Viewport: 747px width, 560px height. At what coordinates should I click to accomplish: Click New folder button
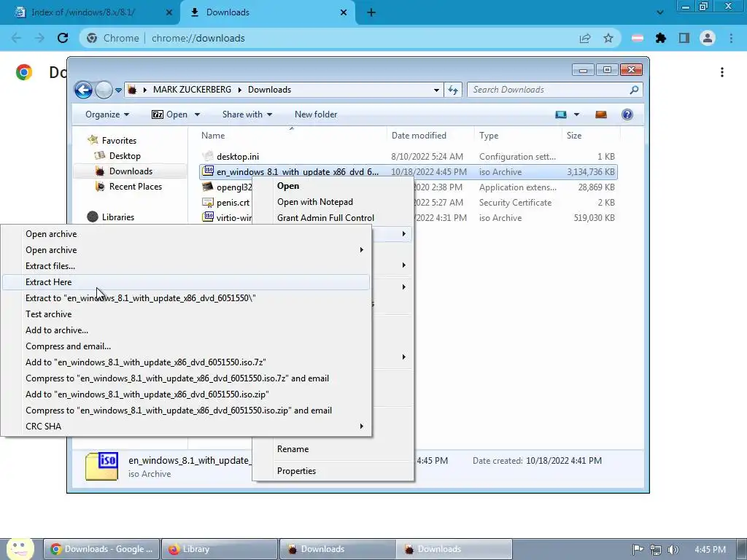(x=315, y=114)
